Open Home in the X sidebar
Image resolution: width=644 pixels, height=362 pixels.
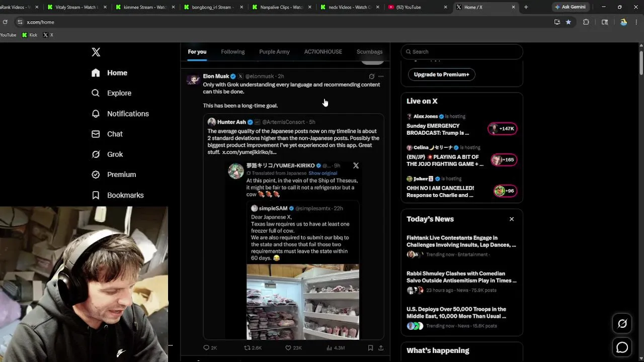click(x=110, y=73)
